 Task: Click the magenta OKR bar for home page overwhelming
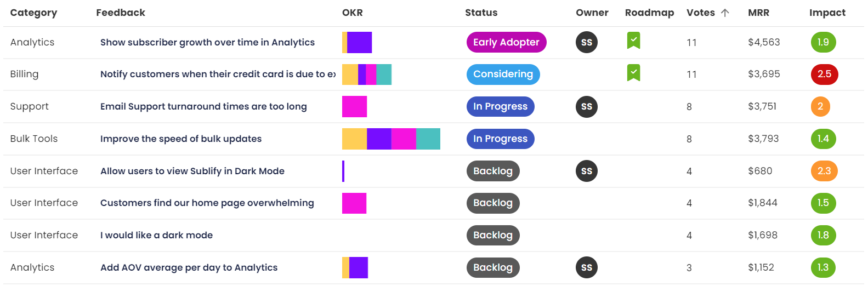[x=354, y=203]
